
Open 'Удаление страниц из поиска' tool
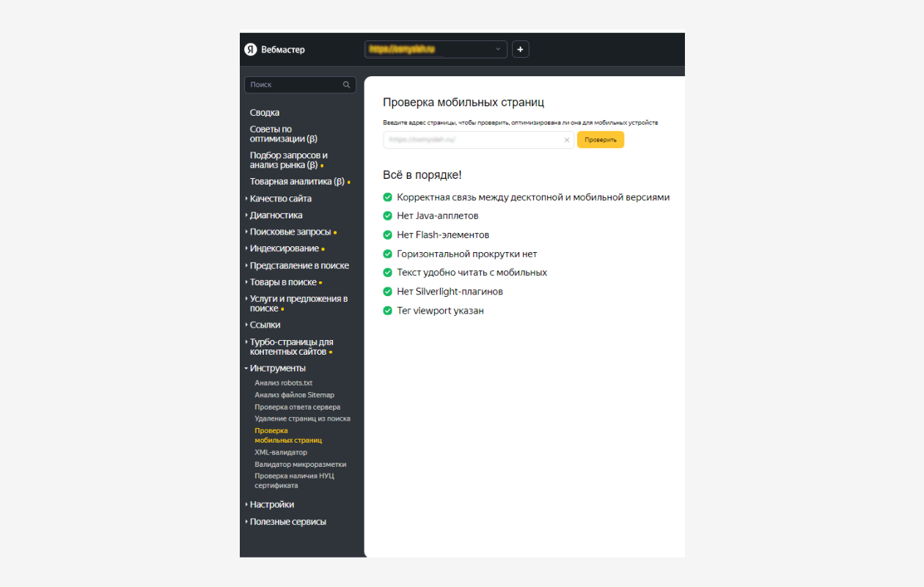(303, 418)
